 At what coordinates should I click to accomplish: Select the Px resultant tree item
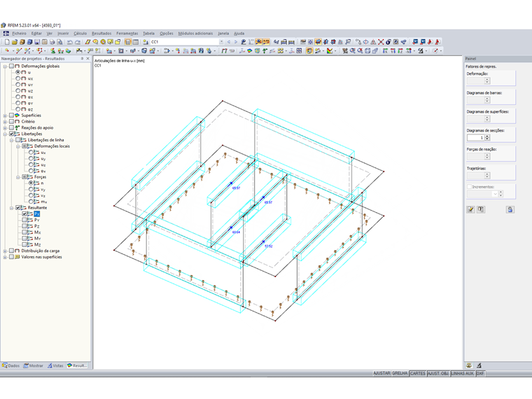(37, 213)
